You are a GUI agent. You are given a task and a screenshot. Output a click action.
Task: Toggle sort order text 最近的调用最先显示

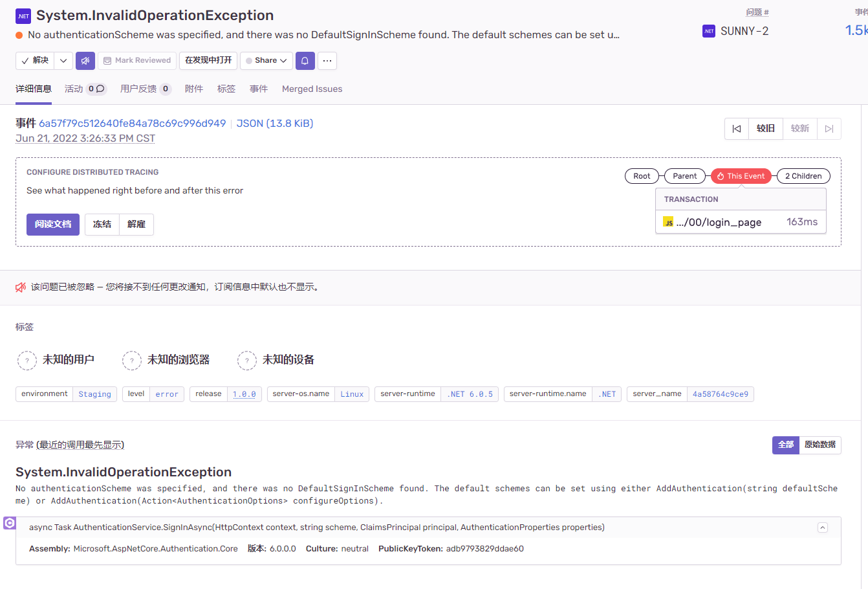click(80, 445)
